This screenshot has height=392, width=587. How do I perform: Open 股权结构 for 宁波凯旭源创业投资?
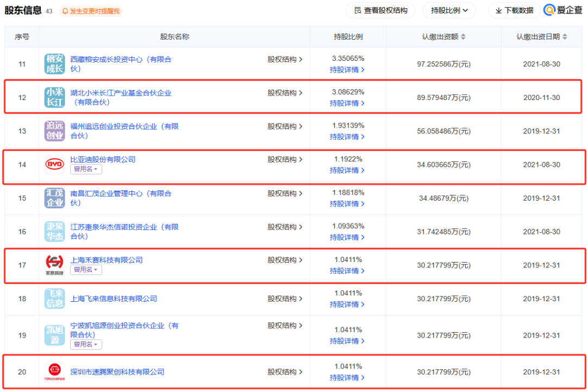[285, 326]
